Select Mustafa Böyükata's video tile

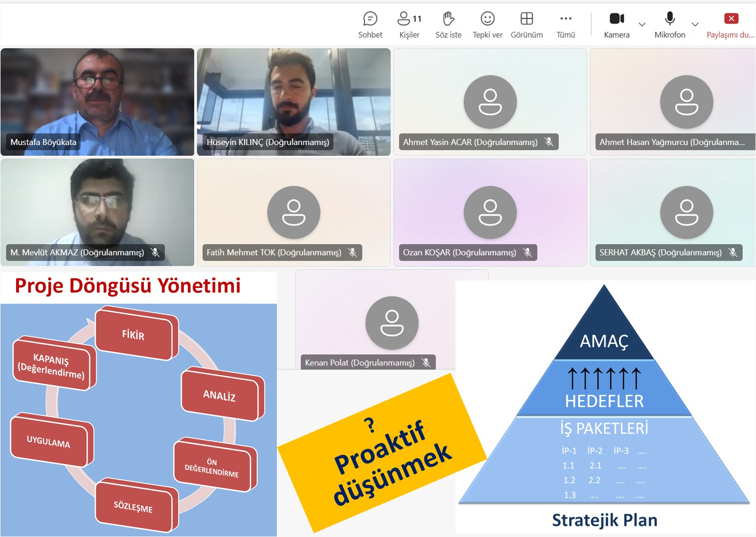click(97, 101)
